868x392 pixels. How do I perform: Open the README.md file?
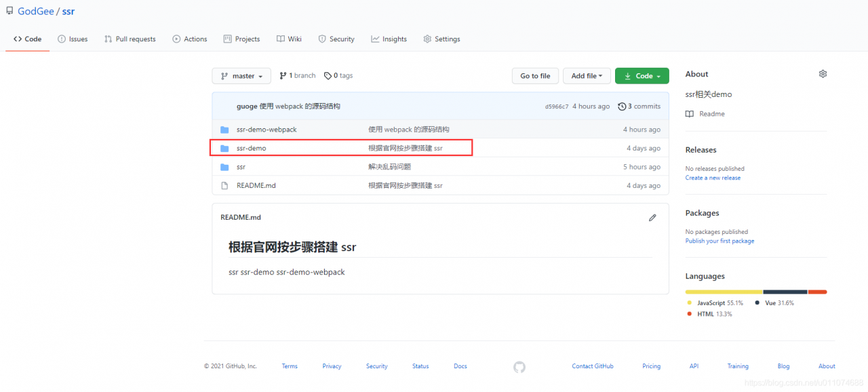pyautogui.click(x=256, y=185)
